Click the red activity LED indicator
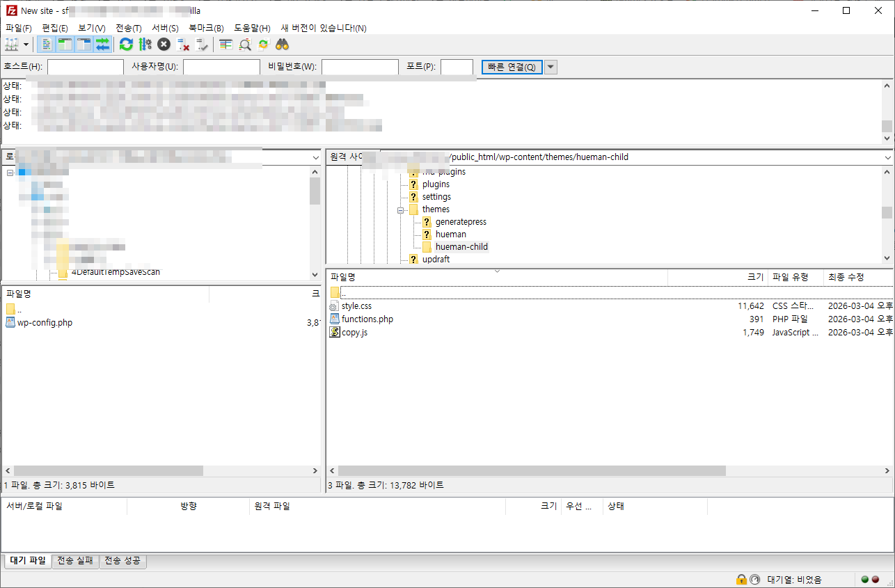The width and height of the screenshot is (895, 588). pos(876,579)
